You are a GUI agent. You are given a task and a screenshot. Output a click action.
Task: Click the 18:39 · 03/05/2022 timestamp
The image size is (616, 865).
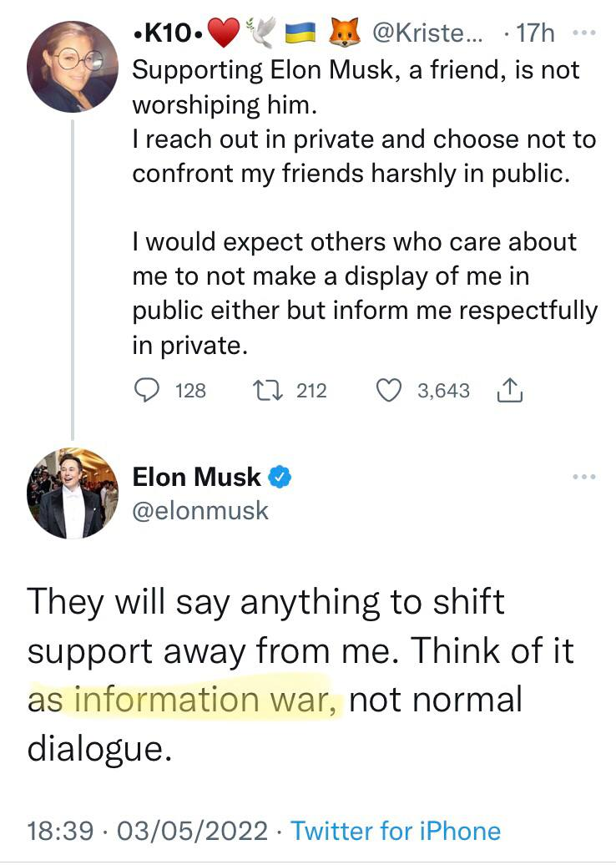tap(148, 831)
